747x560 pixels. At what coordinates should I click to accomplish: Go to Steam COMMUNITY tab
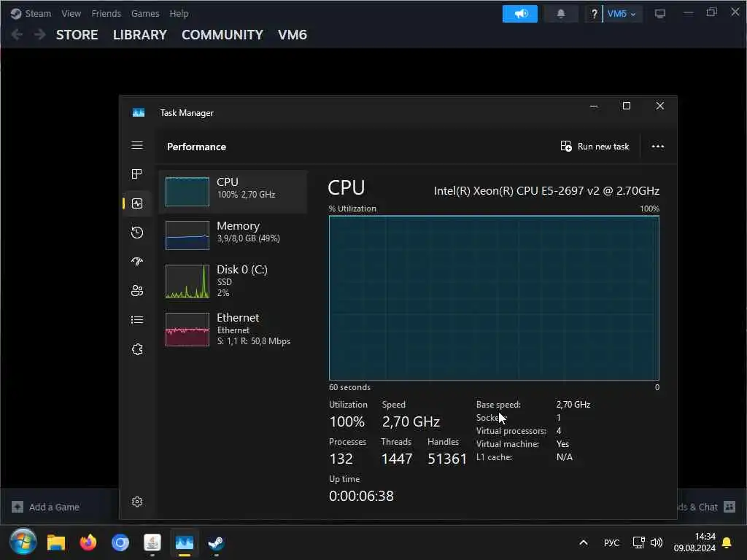(x=222, y=35)
